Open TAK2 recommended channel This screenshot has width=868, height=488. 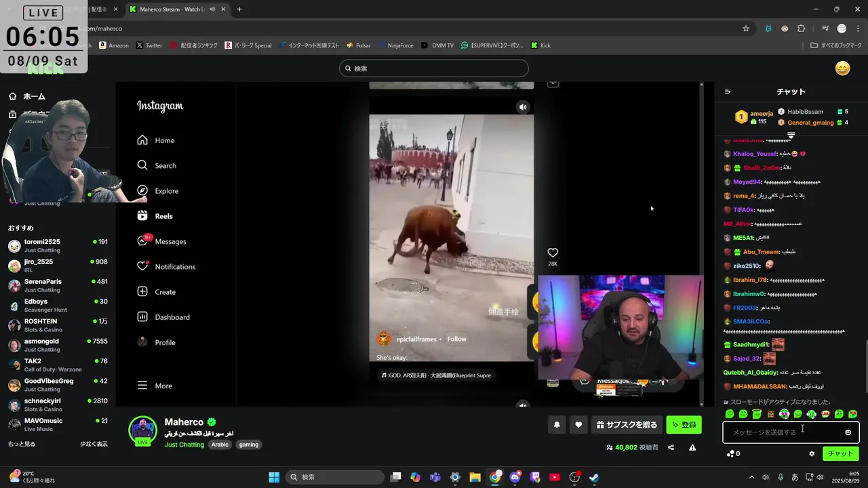pos(58,365)
